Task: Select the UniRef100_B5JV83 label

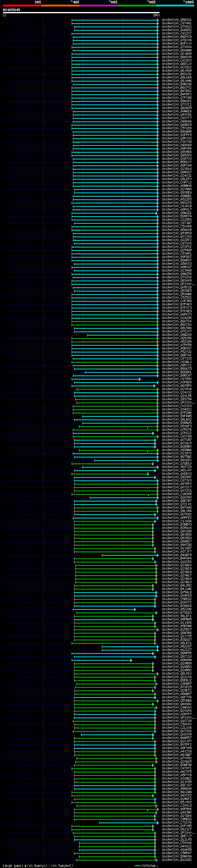Action: click(177, 802)
